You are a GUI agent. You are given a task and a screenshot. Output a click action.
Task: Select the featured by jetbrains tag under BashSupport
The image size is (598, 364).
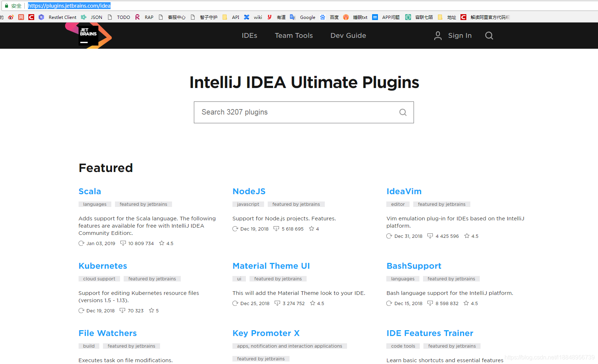(451, 279)
